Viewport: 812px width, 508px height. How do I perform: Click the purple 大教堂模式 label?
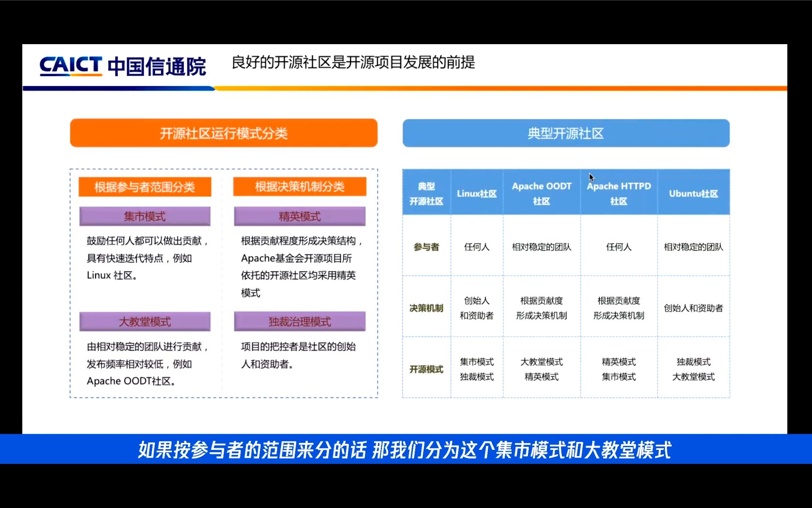click(x=145, y=322)
